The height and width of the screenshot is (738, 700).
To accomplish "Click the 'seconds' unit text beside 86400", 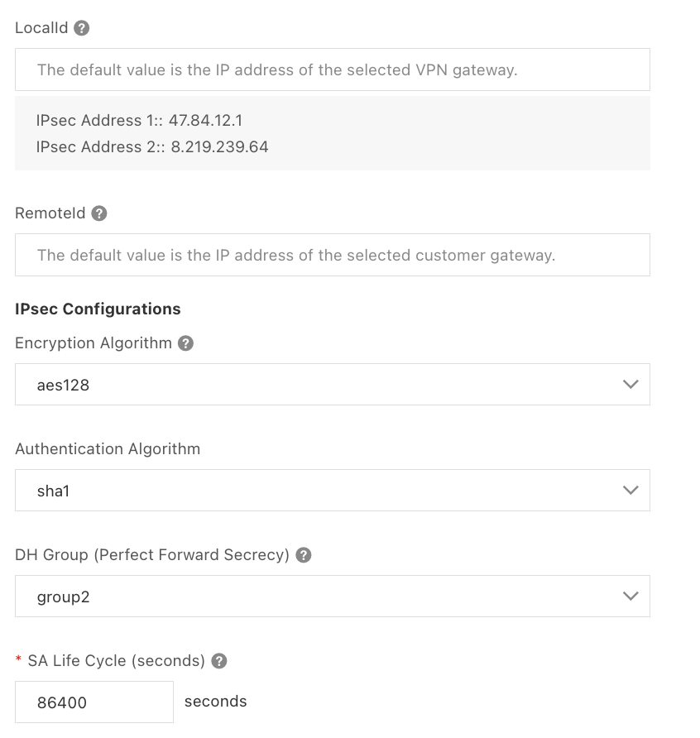I will point(215,702).
